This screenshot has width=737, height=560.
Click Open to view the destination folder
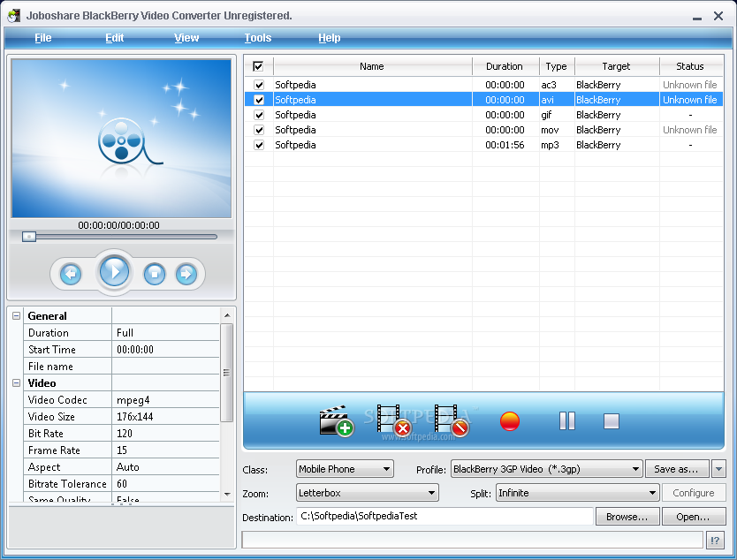(x=693, y=517)
